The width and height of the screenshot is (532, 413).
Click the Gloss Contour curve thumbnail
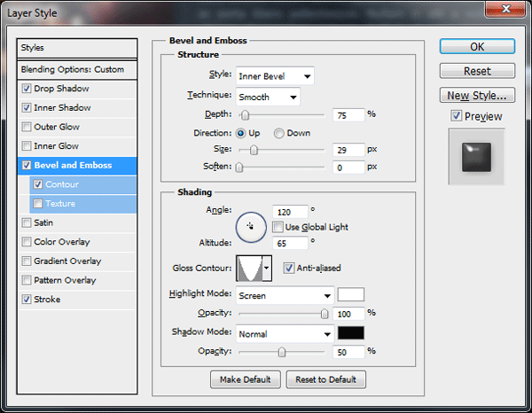[x=249, y=269]
